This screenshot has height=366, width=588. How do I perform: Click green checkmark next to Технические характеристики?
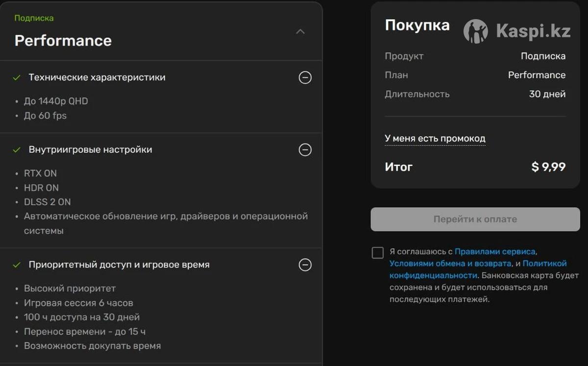click(x=17, y=78)
